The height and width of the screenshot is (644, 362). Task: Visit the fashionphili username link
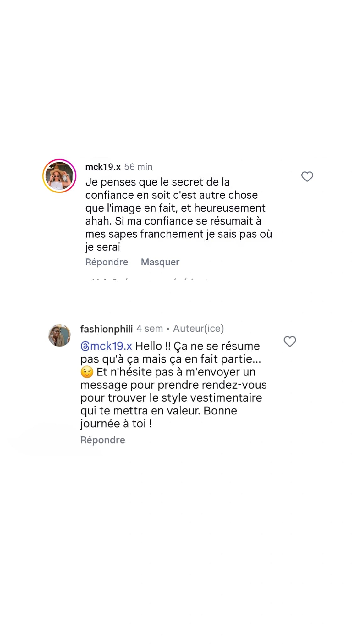(107, 329)
